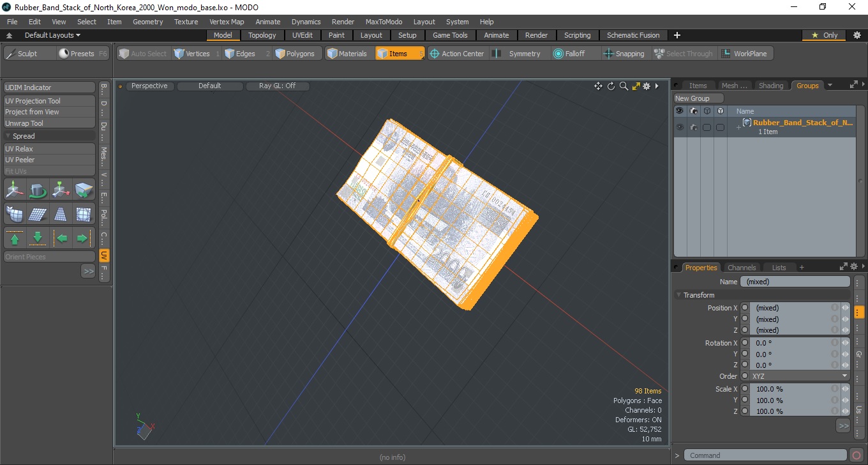
Task: Switch to the Shading tab
Action: (x=771, y=86)
